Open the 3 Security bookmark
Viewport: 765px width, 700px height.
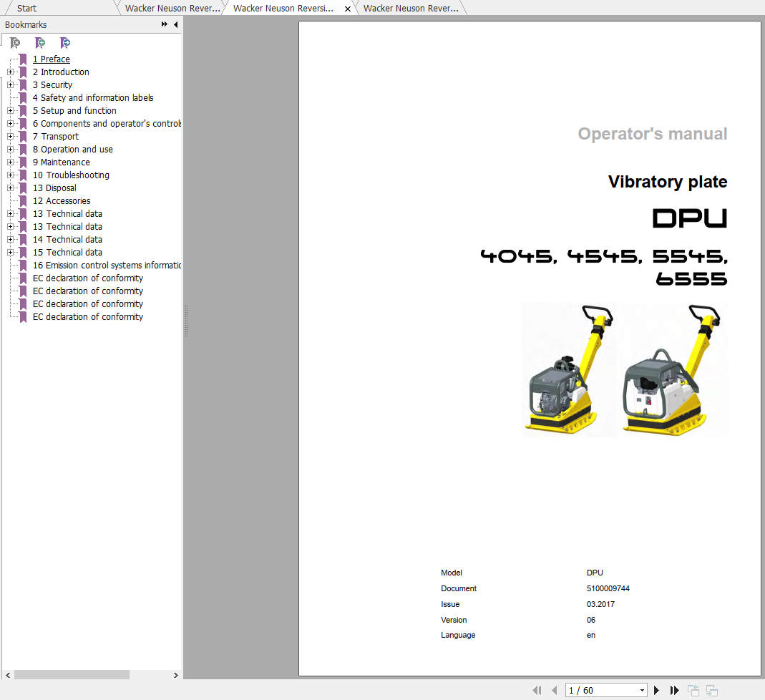52,85
